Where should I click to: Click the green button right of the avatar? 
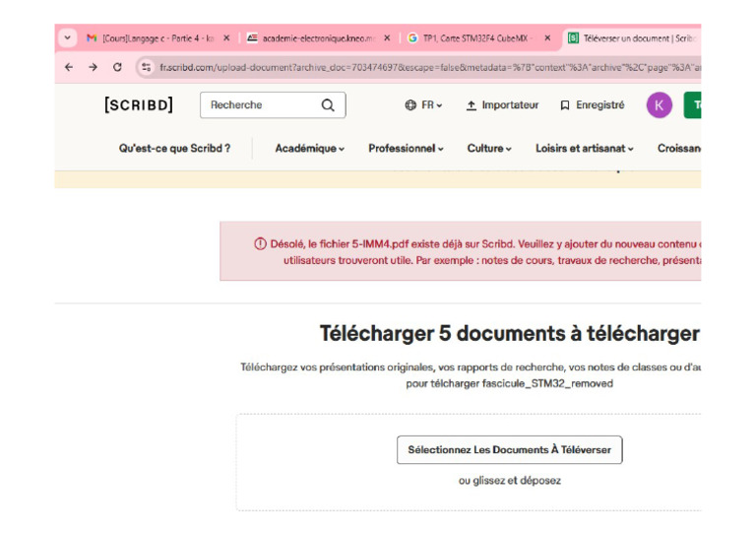click(692, 105)
